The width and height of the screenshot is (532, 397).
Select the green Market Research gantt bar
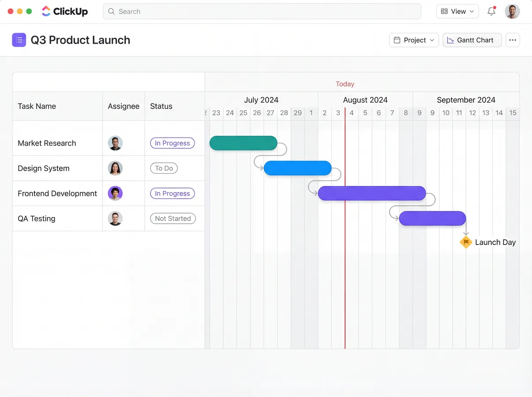[243, 143]
